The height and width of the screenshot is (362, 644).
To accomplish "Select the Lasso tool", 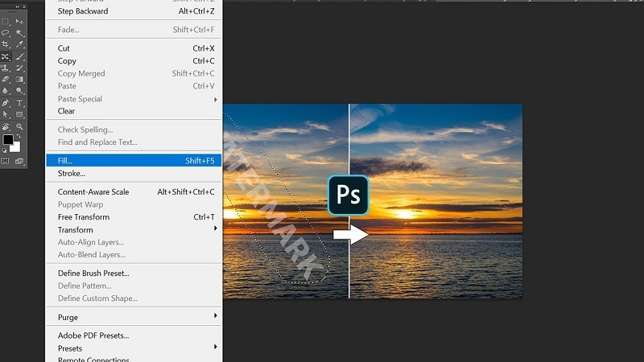I will [6, 32].
